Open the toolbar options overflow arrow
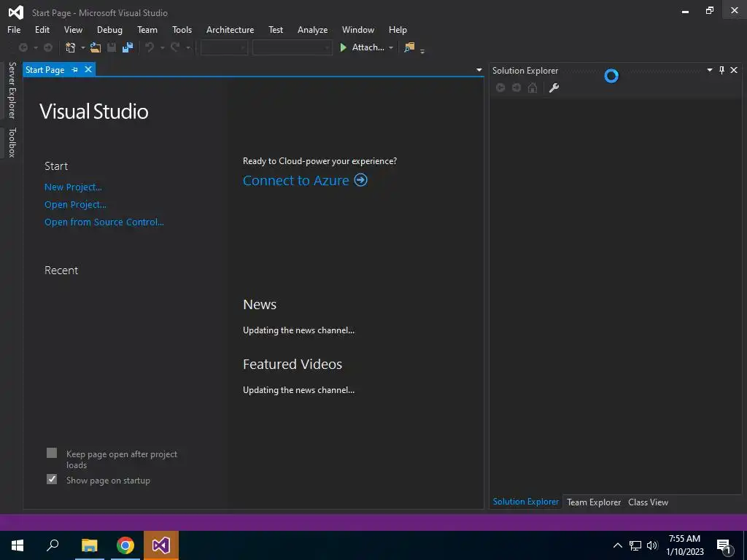 point(422,51)
